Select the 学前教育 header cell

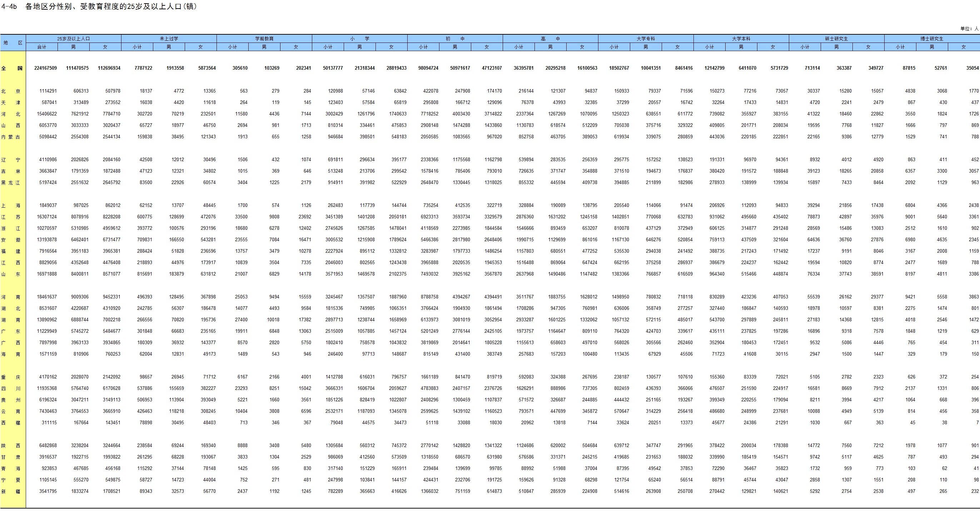(x=264, y=39)
